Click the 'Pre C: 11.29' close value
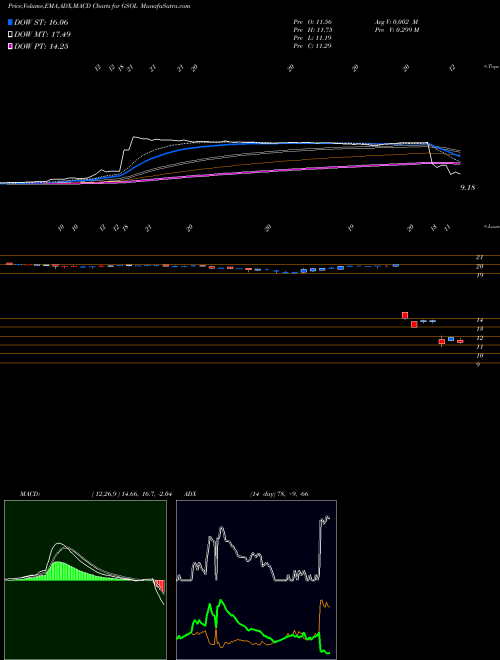 (313, 45)
